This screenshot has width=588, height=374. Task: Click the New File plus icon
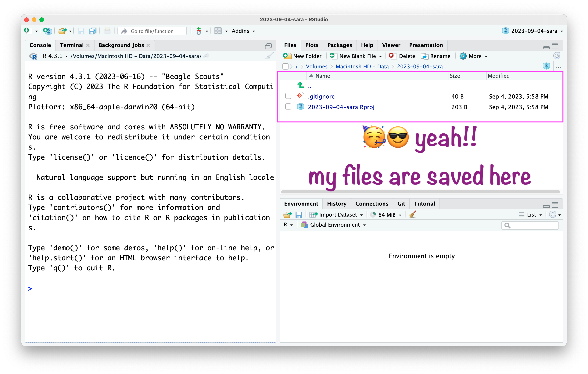27,31
